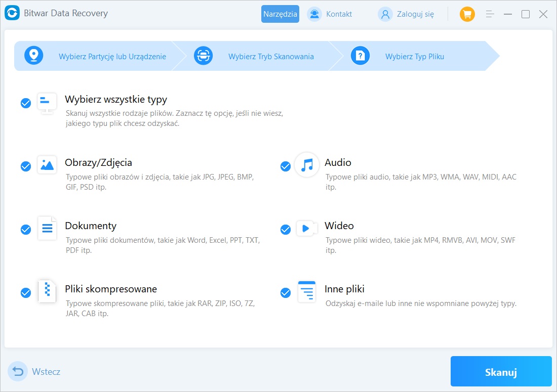
Task: Uncheck the Audio file type checkbox
Action: (x=286, y=166)
